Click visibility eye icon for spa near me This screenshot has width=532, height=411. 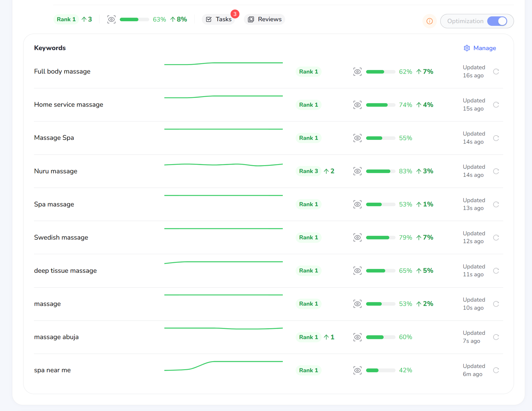[x=357, y=370]
